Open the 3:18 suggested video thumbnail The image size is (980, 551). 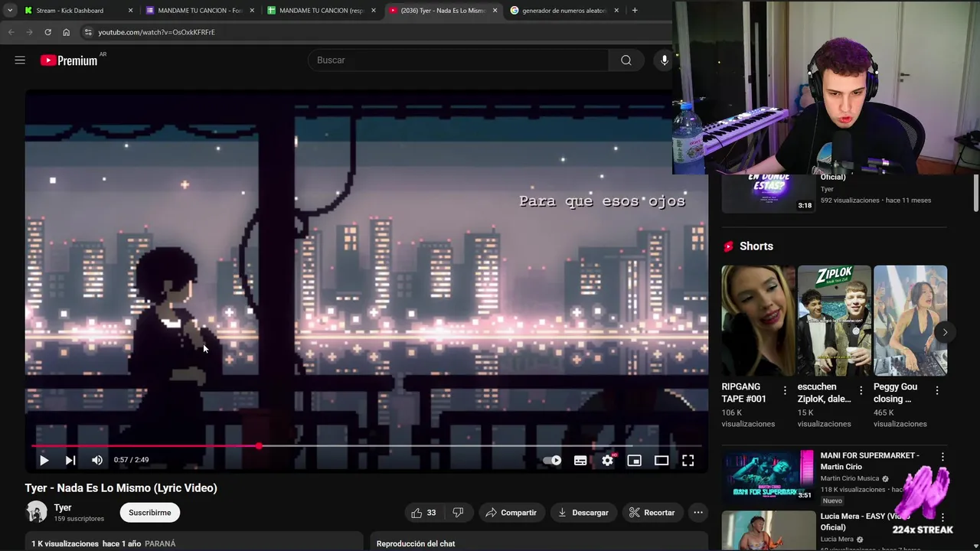coord(768,194)
